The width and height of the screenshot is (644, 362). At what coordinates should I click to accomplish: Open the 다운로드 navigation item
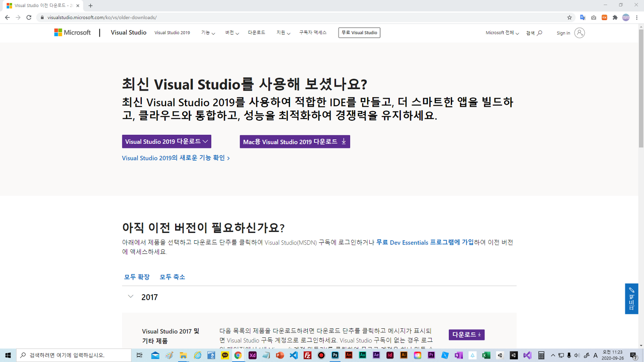(257, 33)
